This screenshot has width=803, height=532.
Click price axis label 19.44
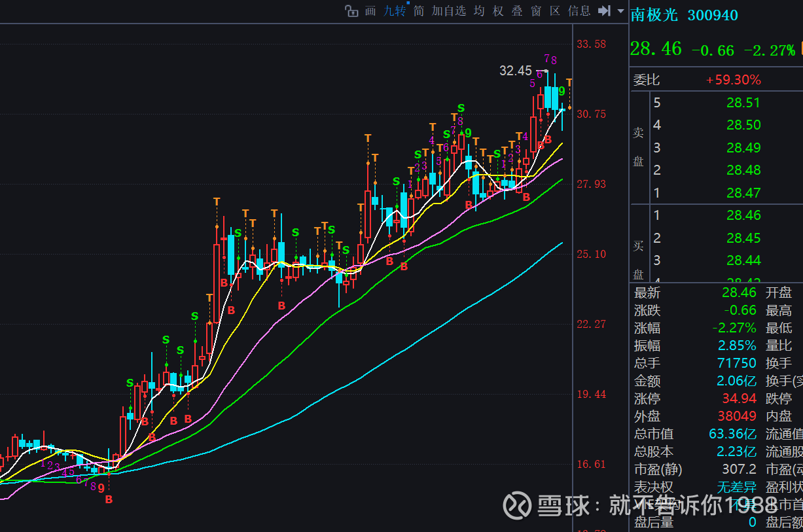coord(591,394)
